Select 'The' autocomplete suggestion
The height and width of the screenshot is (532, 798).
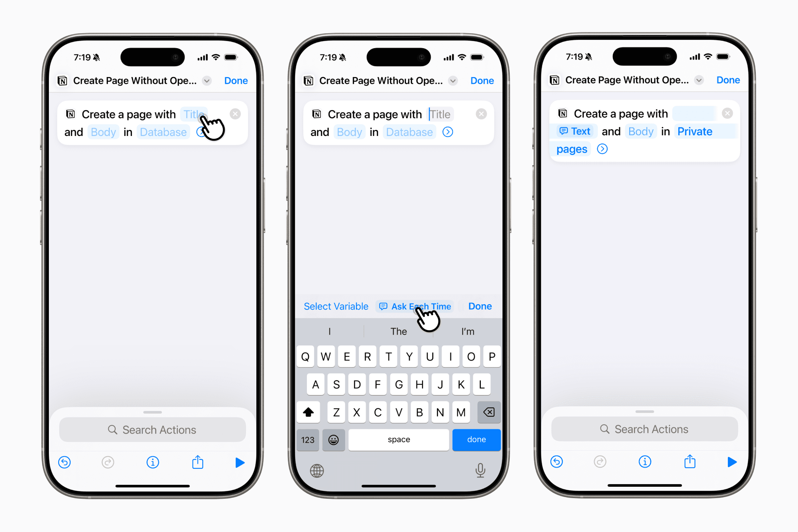(399, 331)
